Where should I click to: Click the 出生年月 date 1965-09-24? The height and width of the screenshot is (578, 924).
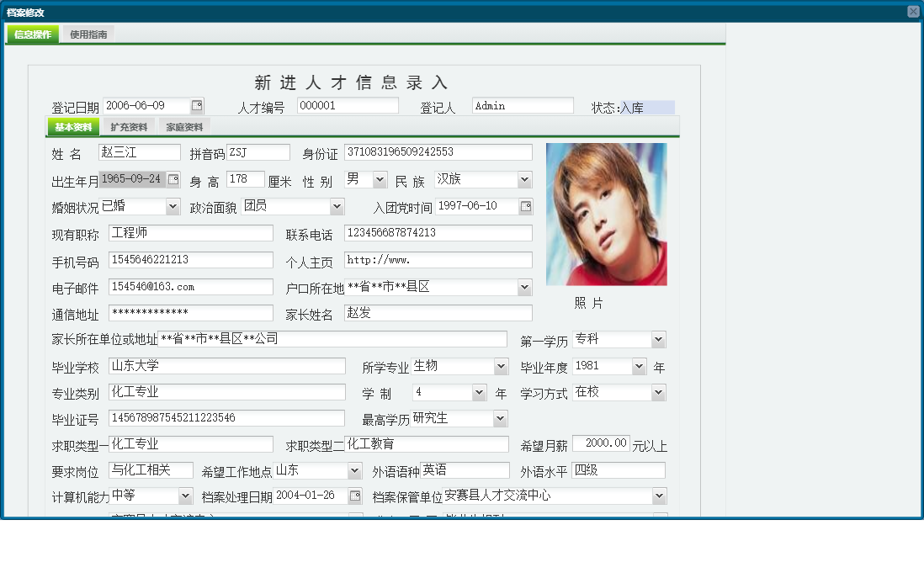point(133,179)
